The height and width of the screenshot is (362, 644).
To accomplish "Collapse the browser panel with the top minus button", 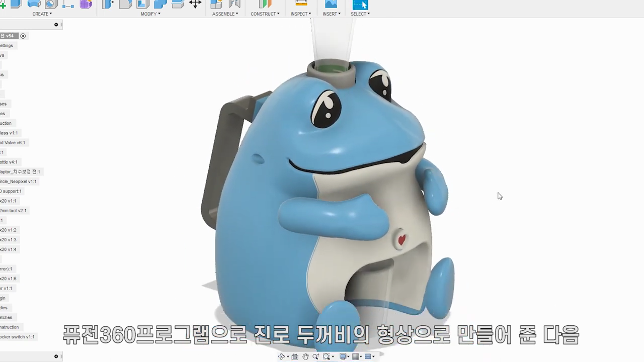I will coord(56,25).
